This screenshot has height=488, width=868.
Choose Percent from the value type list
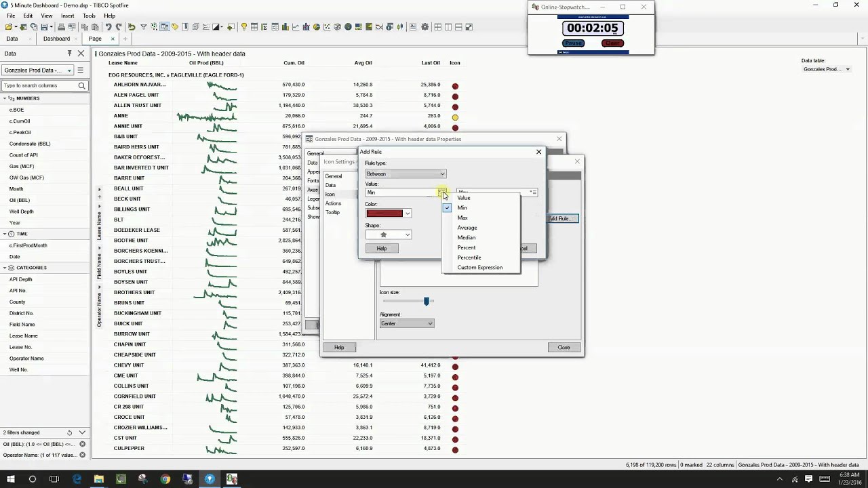tap(481, 247)
